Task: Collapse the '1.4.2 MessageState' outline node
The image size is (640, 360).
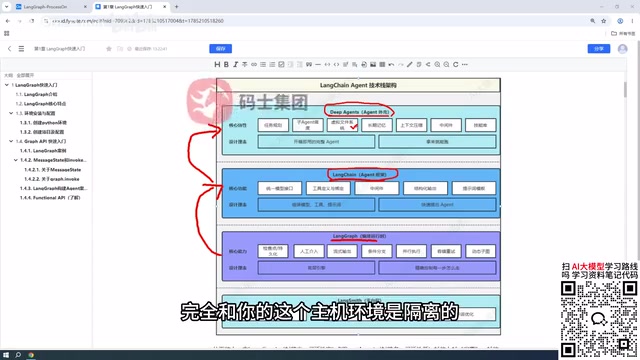Action: point(16,160)
